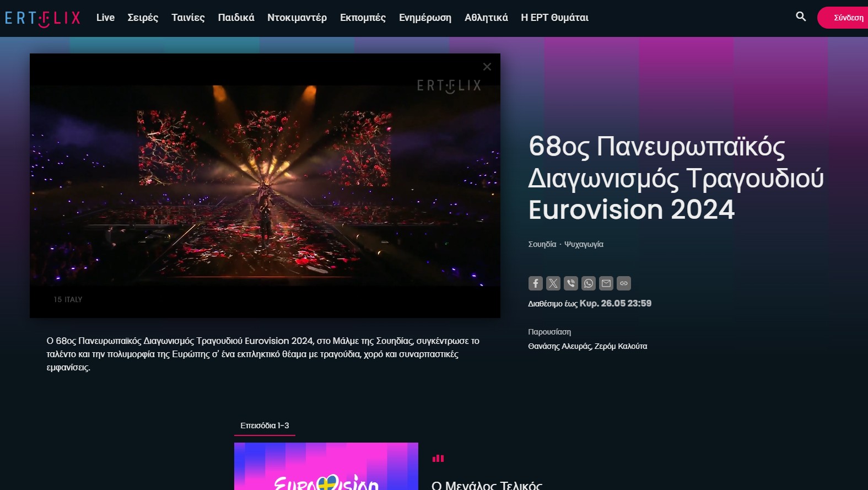This screenshot has width=868, height=490.
Task: Copy the page link with the chain icon
Action: coord(623,283)
